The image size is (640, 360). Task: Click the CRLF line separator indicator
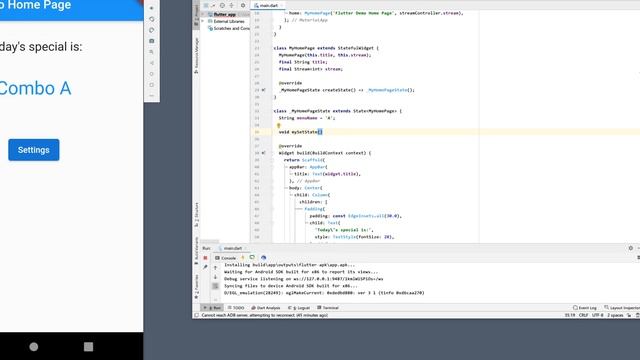(583, 315)
